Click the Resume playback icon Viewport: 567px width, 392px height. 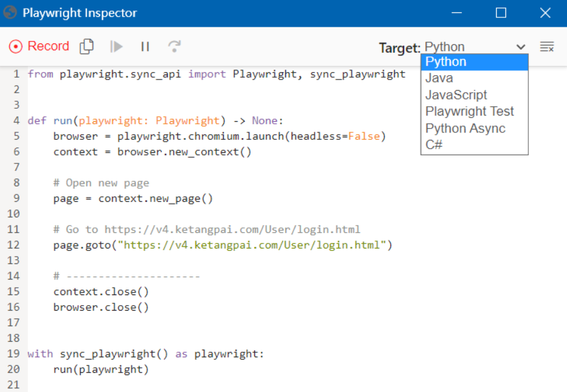point(116,46)
